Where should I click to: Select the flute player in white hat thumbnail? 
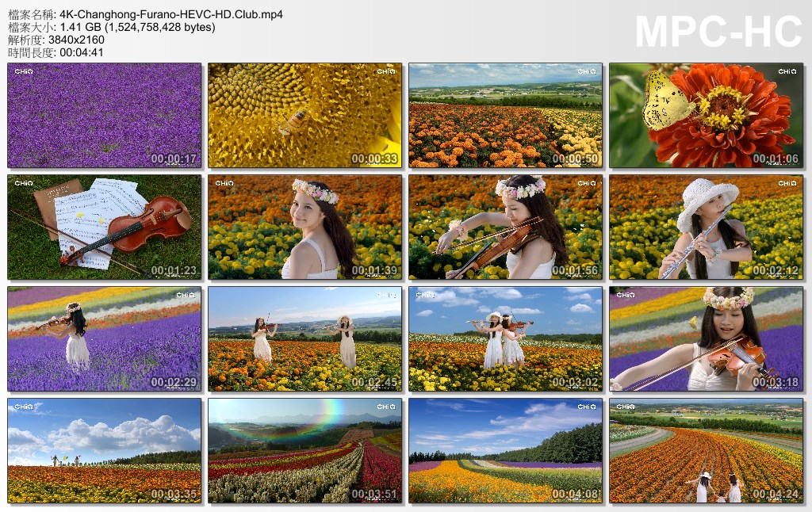[x=707, y=227]
